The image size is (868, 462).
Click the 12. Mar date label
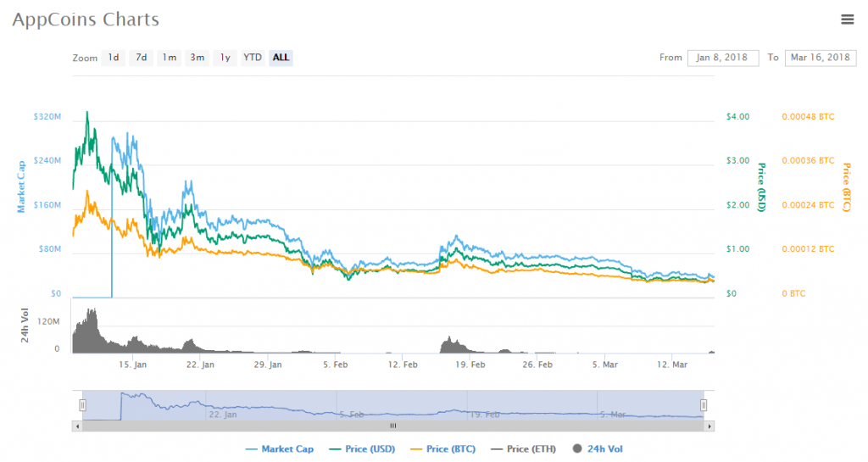[672, 365]
